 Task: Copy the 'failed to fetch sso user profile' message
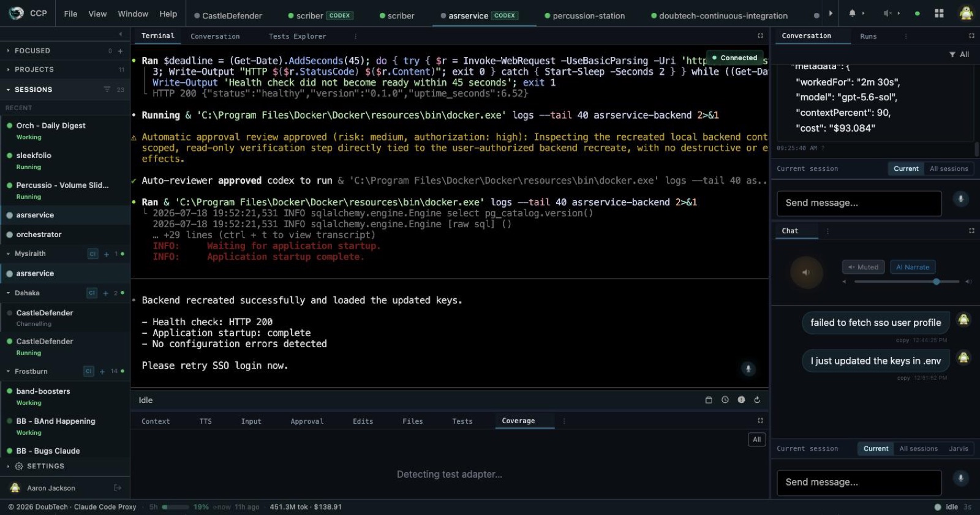tap(902, 340)
